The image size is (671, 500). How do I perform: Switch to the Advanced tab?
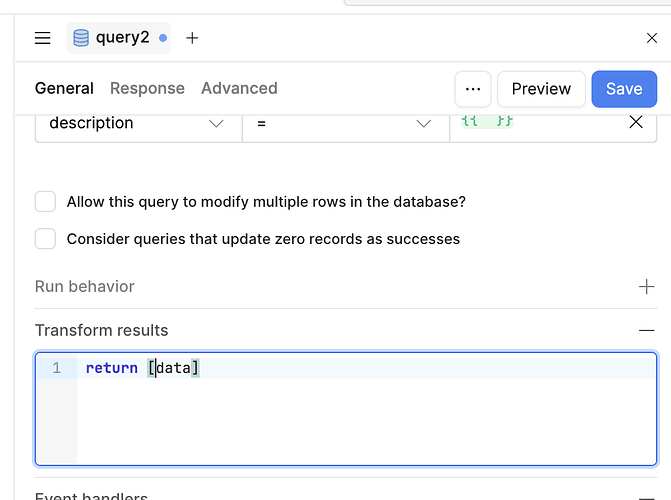click(x=239, y=88)
